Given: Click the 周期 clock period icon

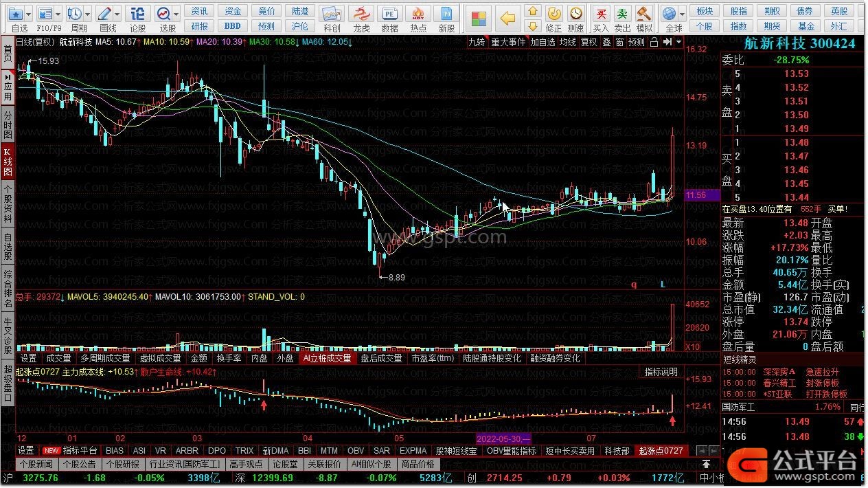Looking at the screenshot, I should [x=76, y=13].
